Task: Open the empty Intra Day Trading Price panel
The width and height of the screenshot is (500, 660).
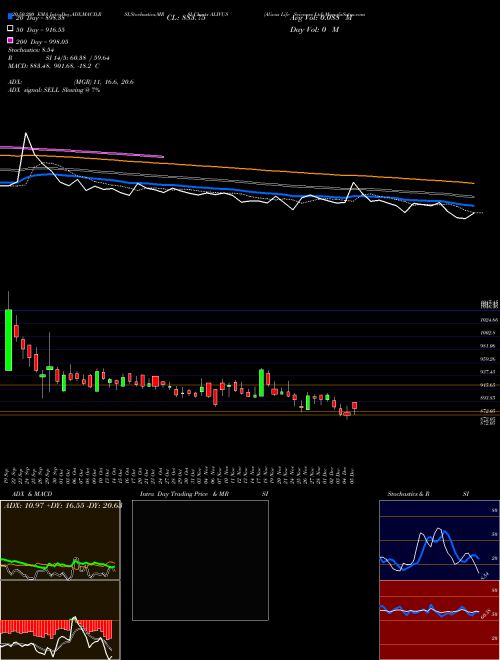Action: 200,560
